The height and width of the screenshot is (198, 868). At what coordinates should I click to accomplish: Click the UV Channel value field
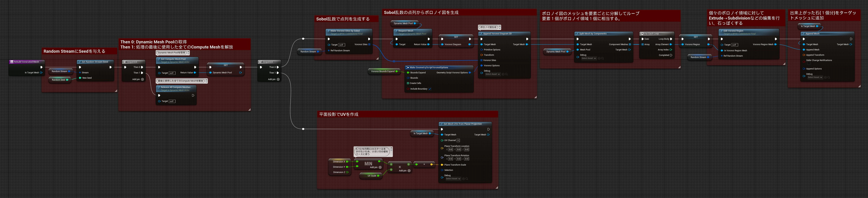pyautogui.click(x=458, y=141)
